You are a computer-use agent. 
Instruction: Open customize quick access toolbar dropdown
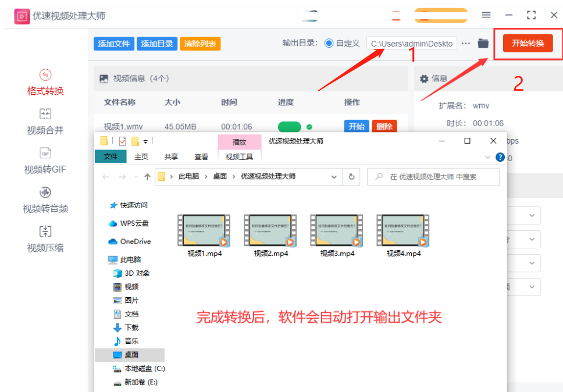point(145,142)
